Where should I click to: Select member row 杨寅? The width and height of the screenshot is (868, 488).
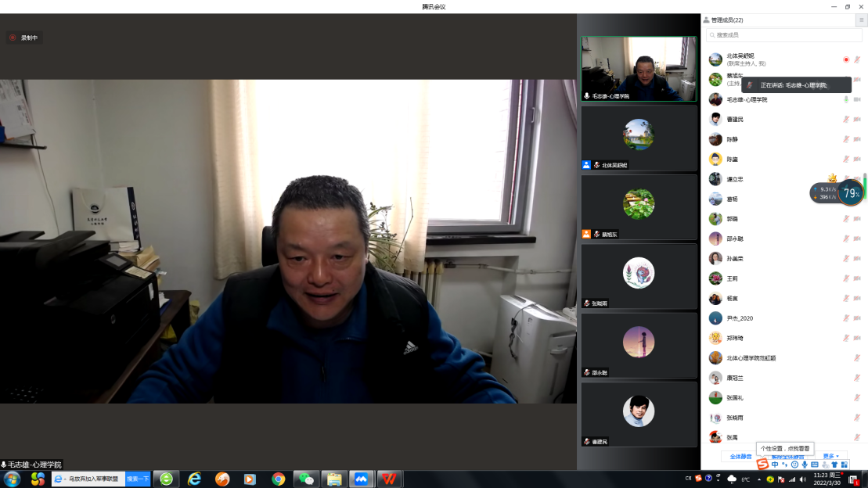pyautogui.click(x=784, y=298)
